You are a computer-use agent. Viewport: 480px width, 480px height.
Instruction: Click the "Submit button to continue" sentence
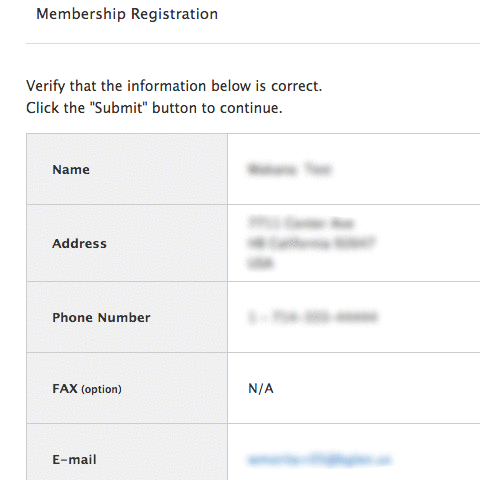tap(154, 108)
